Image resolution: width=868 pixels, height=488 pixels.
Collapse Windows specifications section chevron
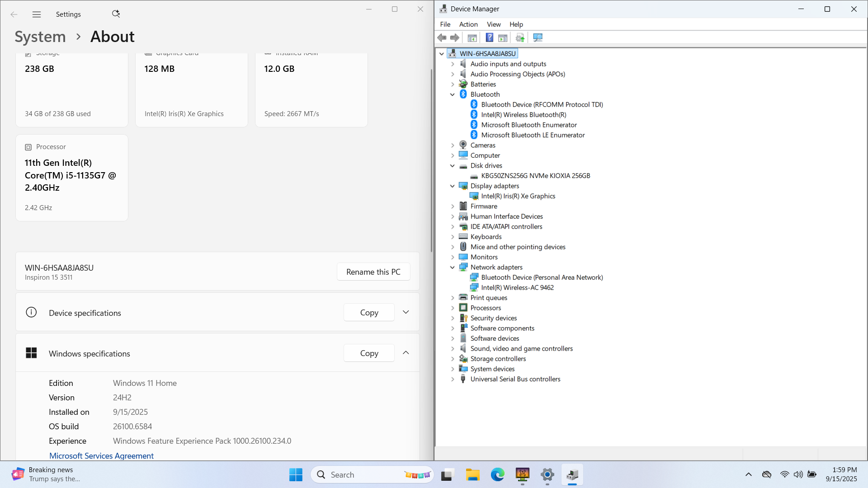coord(406,353)
